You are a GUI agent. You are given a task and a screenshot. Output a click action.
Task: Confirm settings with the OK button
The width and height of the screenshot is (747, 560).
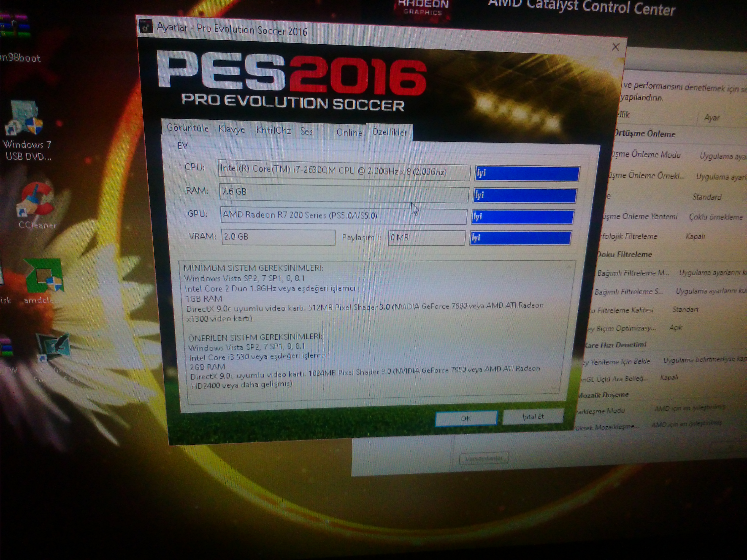pos(466,418)
